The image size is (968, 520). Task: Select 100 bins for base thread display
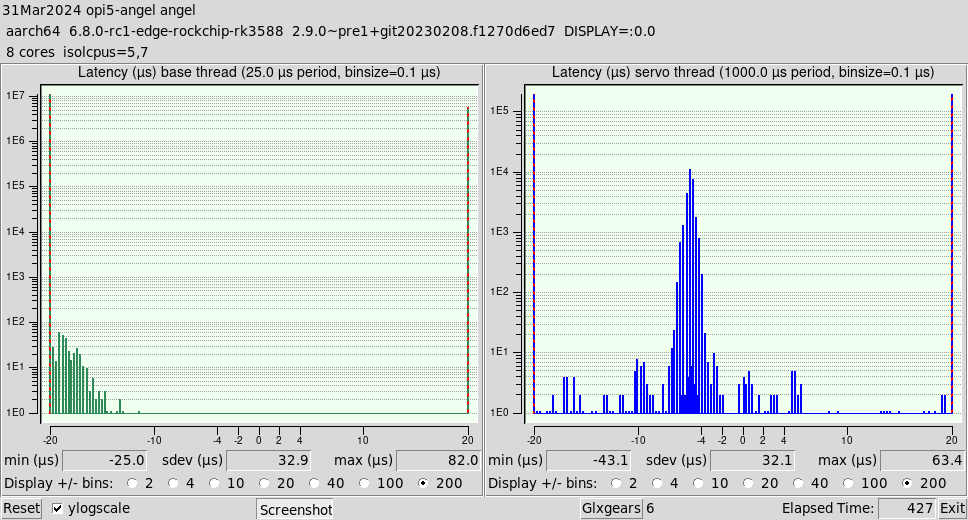(x=364, y=483)
